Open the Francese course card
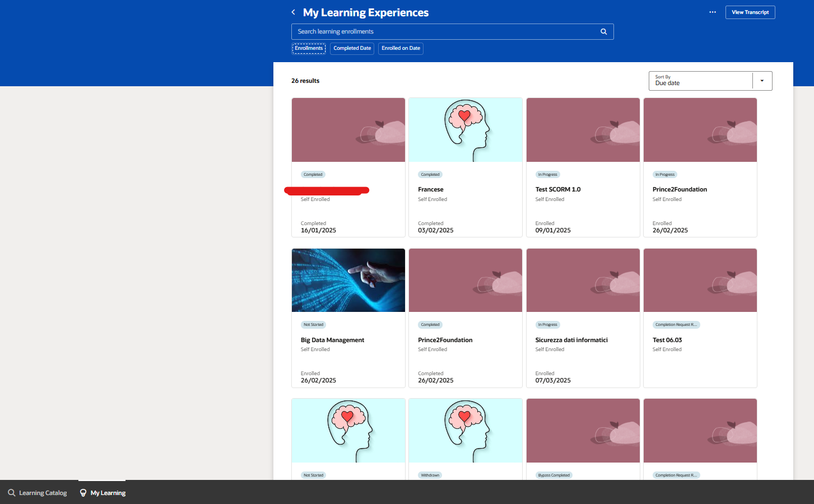The height and width of the screenshot is (504, 814). point(431,189)
